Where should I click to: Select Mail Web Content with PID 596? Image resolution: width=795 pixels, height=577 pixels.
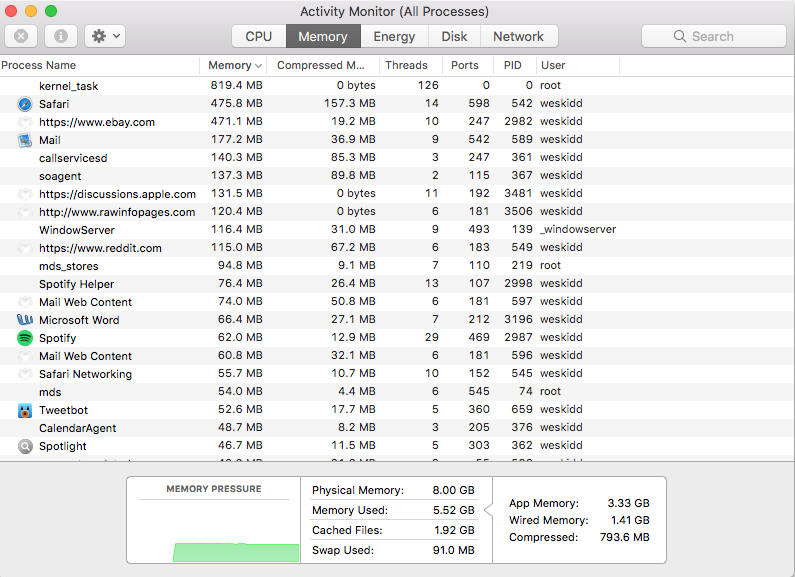tap(397, 356)
